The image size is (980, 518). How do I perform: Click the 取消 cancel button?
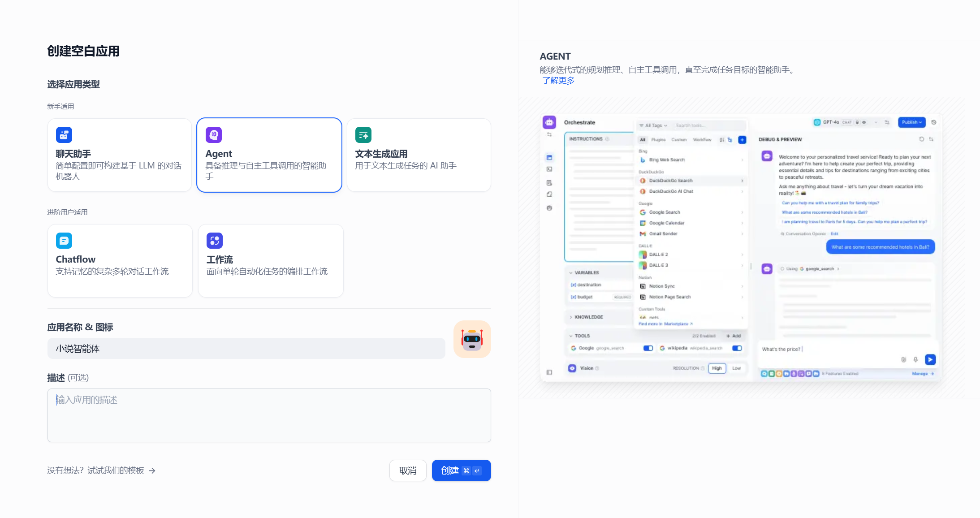tap(407, 471)
